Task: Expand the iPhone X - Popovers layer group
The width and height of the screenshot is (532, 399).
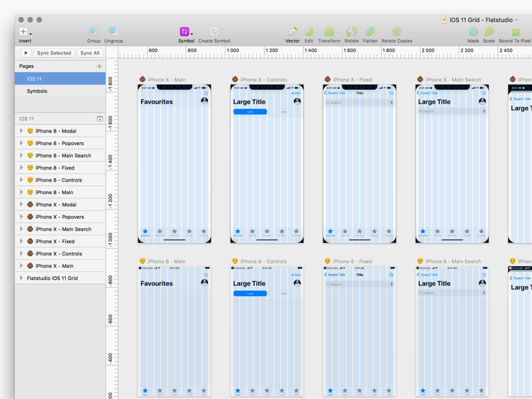Action: tap(21, 217)
